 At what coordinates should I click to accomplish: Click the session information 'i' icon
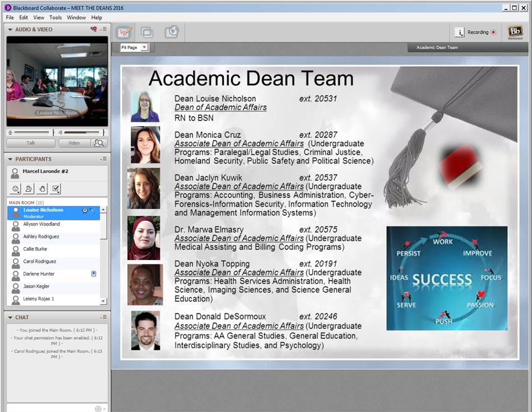tap(459, 33)
